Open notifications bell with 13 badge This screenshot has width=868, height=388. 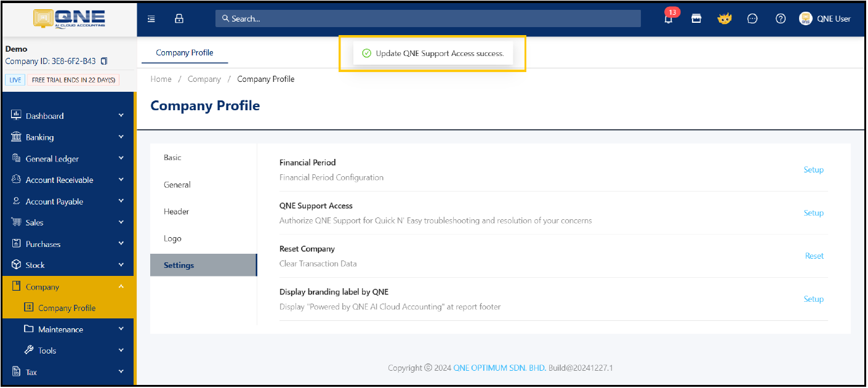coord(669,18)
